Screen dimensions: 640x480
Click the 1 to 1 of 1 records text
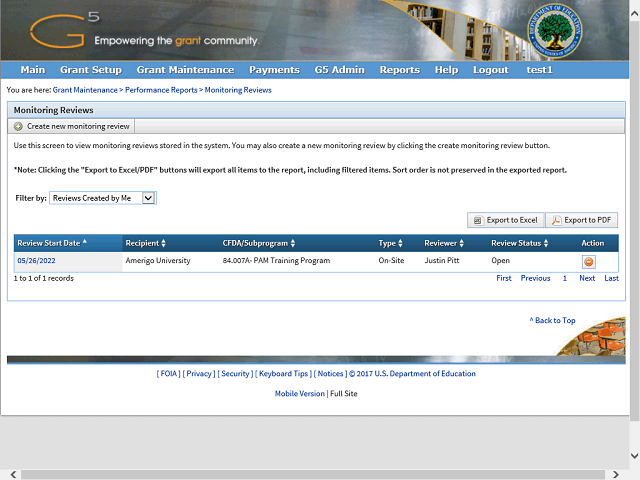[x=44, y=278]
